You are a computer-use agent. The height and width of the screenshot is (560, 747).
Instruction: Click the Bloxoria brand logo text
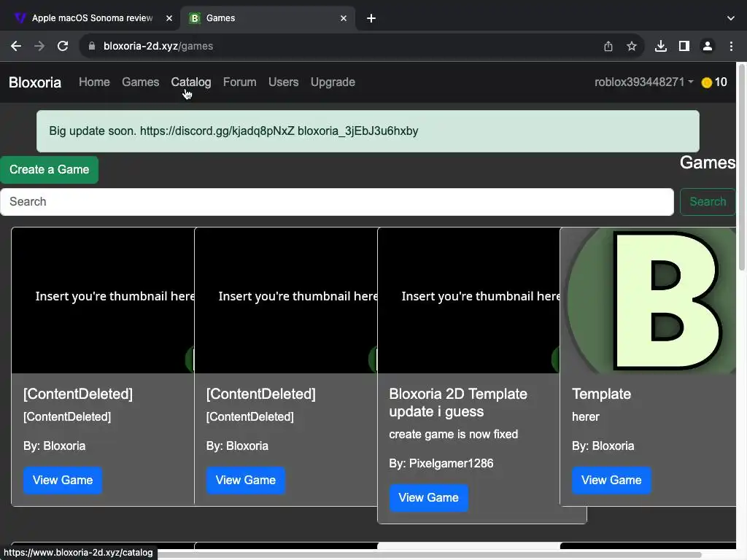click(35, 82)
